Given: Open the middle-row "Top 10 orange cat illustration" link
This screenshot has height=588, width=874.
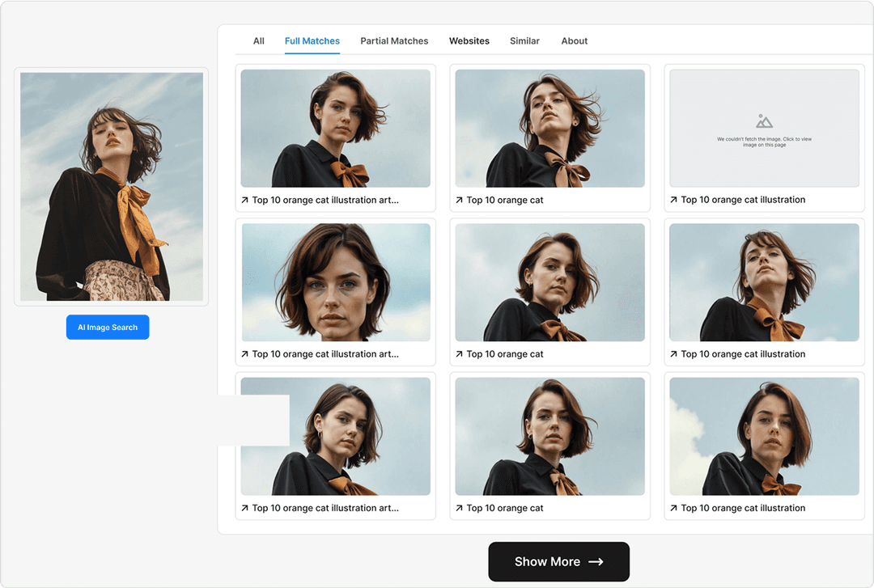Looking at the screenshot, I should [743, 354].
